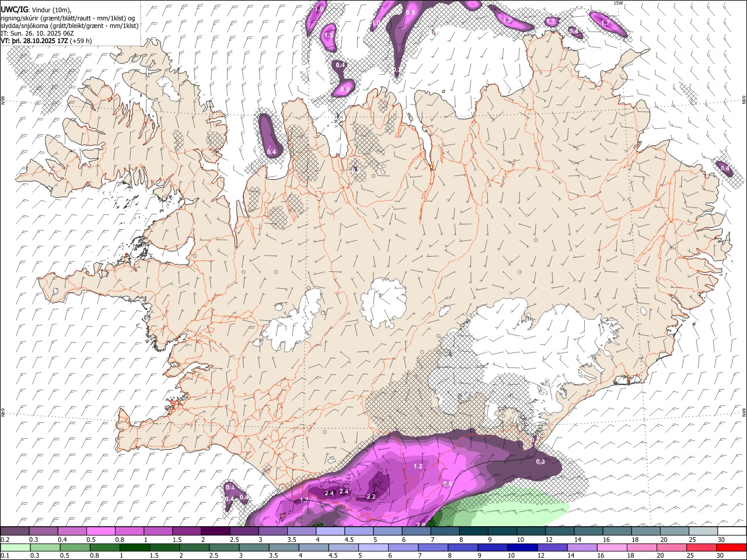747x560 pixels.
Task: Select lower legend red swatch labeled 25
Action: (x=703, y=547)
